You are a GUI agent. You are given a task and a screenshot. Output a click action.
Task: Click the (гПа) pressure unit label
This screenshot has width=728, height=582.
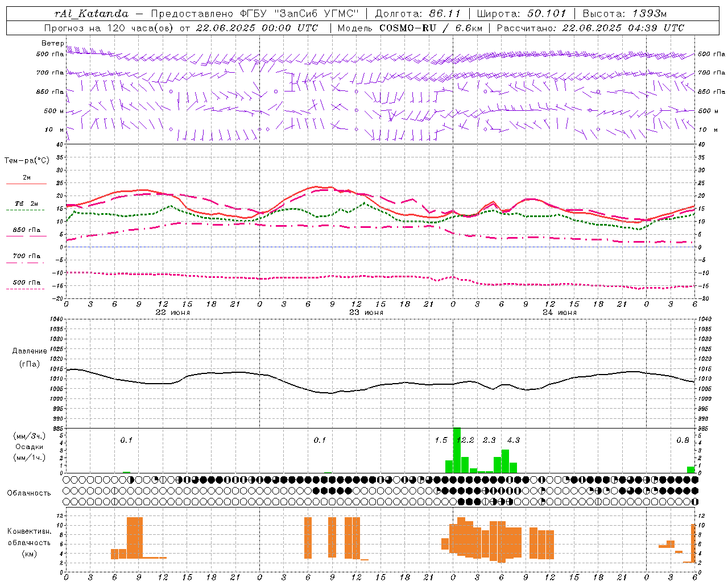30,364
